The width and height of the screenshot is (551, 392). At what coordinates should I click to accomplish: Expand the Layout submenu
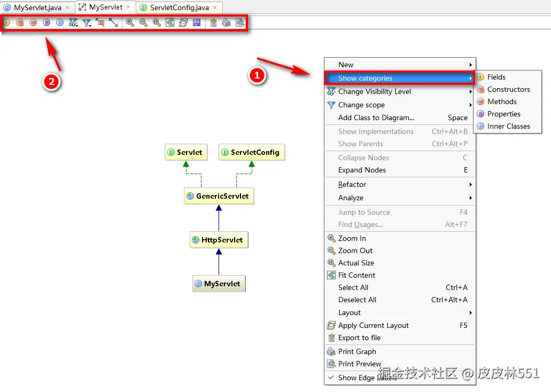(x=400, y=312)
